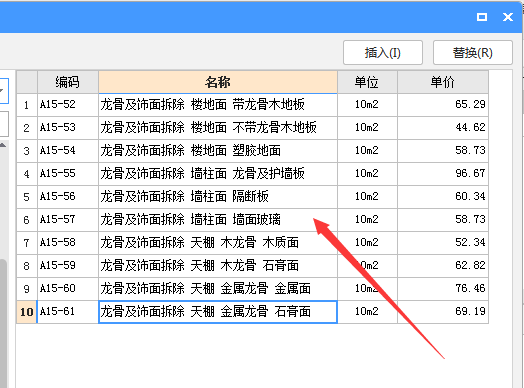The image size is (524, 388).
Task: Select item 楼地面 塑胶地面
Action: [218, 151]
